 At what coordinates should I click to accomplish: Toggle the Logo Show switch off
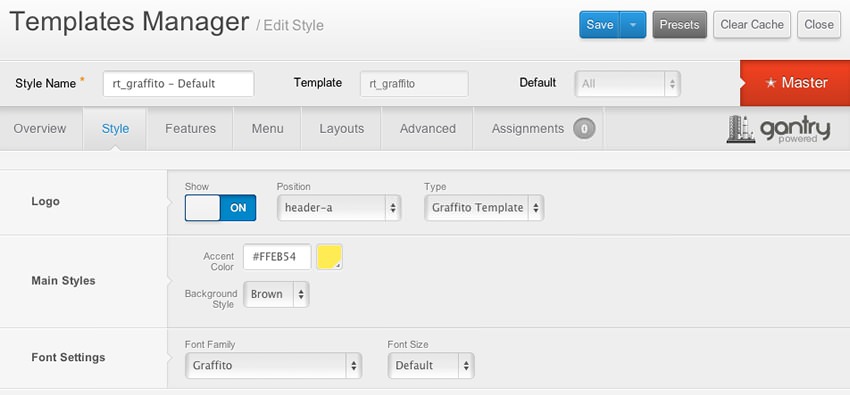click(220, 208)
